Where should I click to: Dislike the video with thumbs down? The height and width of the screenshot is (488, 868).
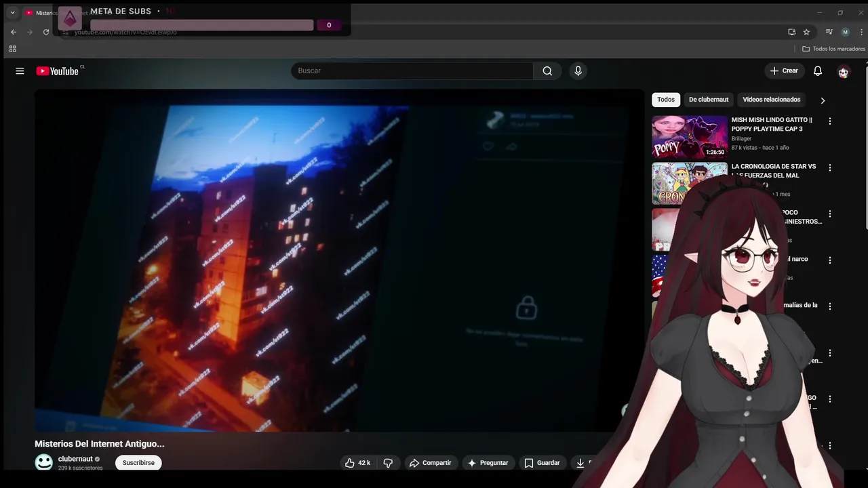(388, 463)
